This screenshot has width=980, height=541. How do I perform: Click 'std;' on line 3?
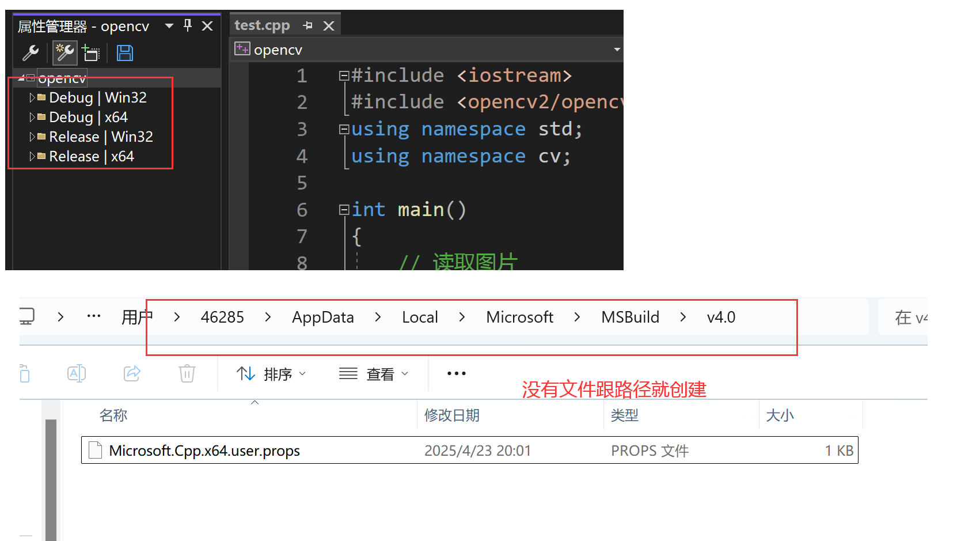560,129
